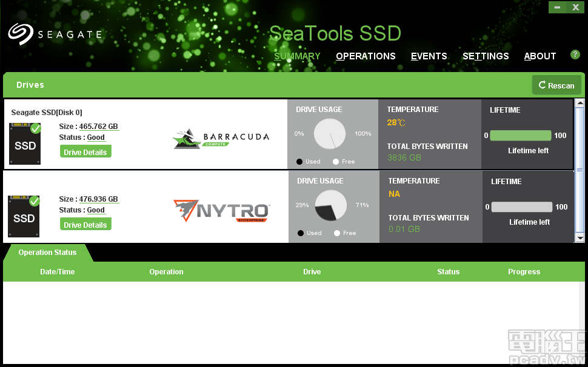Viewport: 588px width, 367px height.
Task: Collapse the Operation Status panel
Action: coord(47,253)
